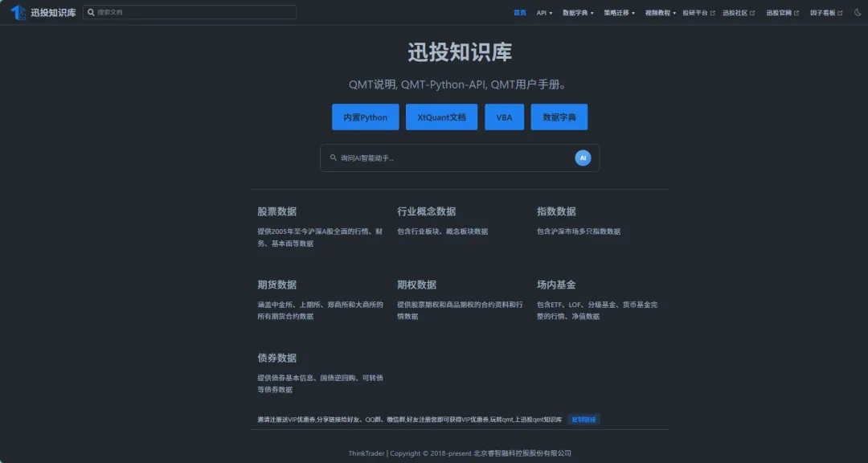Click the blue 数据字典 button

point(559,117)
